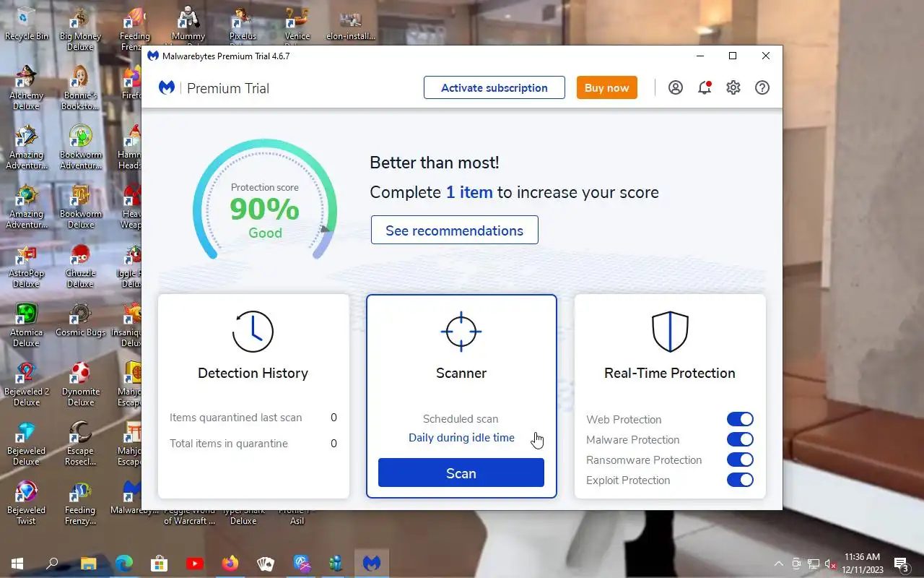Click See recommendations button
Image resolution: width=924 pixels, height=578 pixels.
pyautogui.click(x=455, y=230)
